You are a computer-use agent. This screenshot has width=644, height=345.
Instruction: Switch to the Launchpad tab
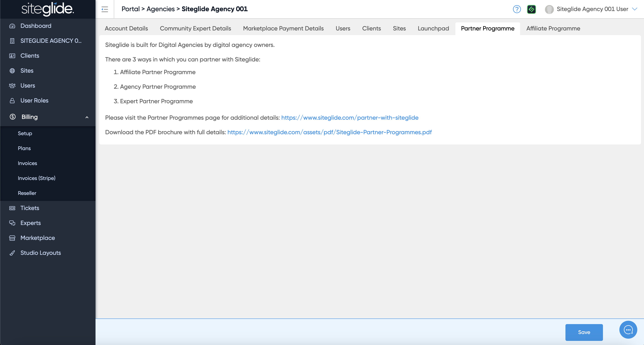coord(433,29)
